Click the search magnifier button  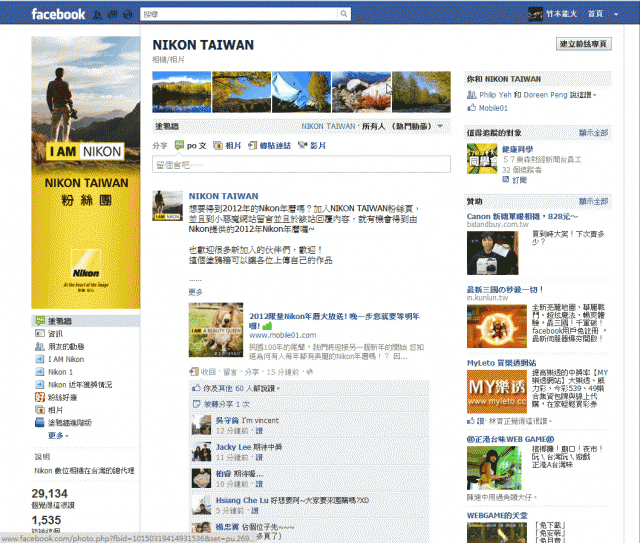(344, 14)
